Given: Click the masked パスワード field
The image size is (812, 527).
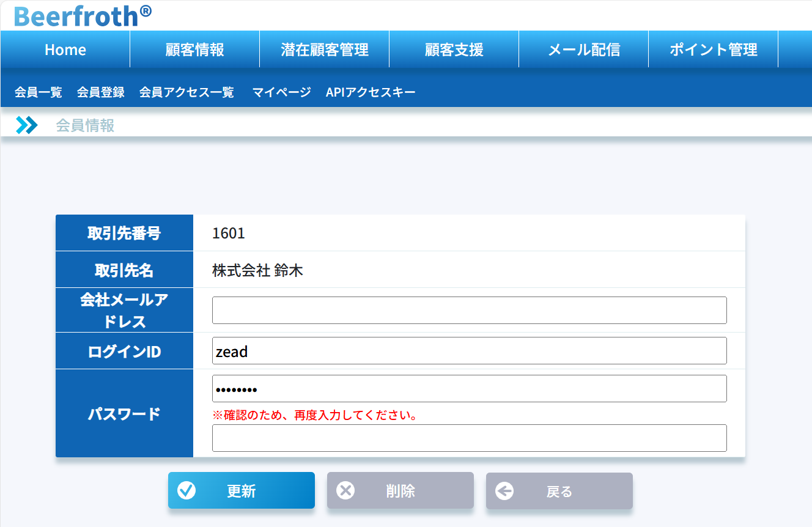Looking at the screenshot, I should tap(469, 389).
